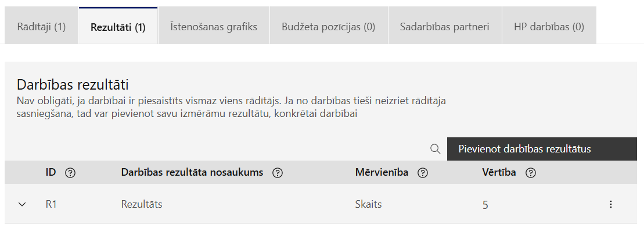Click the Skaits unit cell
This screenshot has height=231, width=644.
(368, 204)
